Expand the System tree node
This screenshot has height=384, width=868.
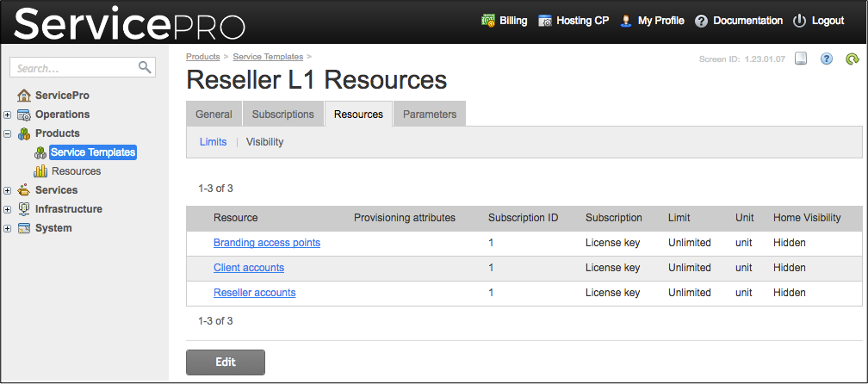click(x=8, y=228)
